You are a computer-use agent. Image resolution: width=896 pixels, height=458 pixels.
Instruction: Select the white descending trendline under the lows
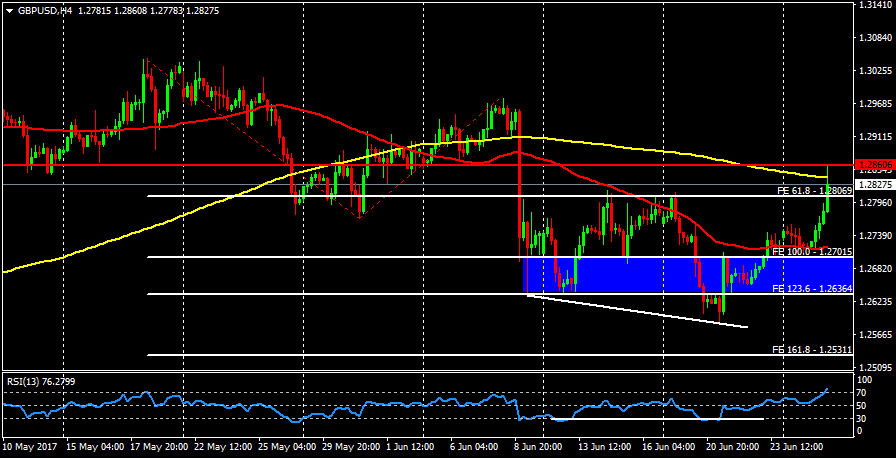click(640, 310)
